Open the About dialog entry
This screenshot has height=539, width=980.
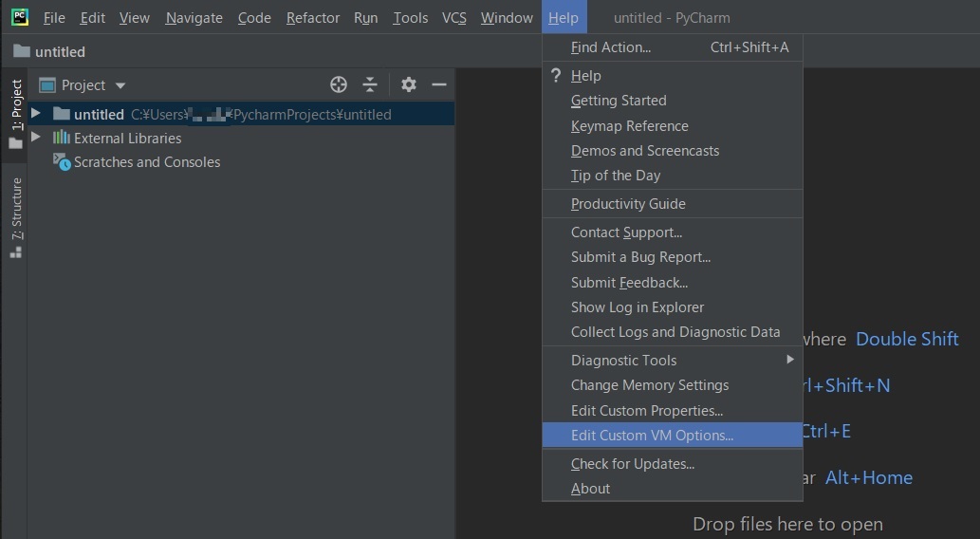click(x=673, y=489)
